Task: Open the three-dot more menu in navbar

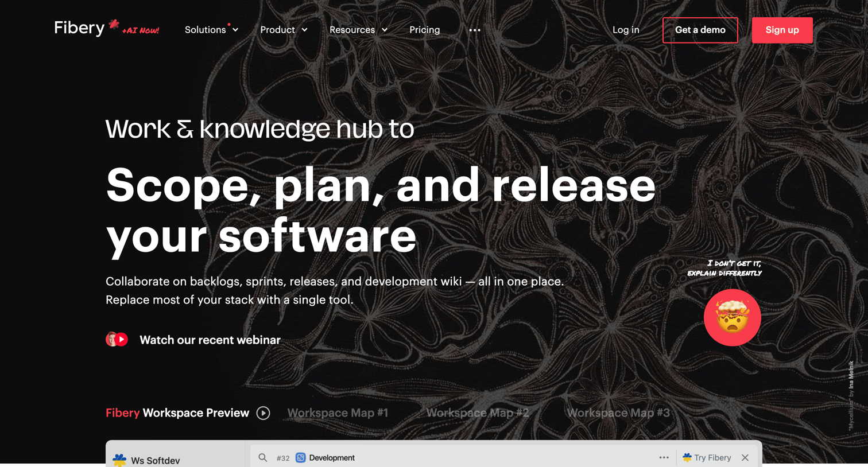Action: click(x=475, y=30)
